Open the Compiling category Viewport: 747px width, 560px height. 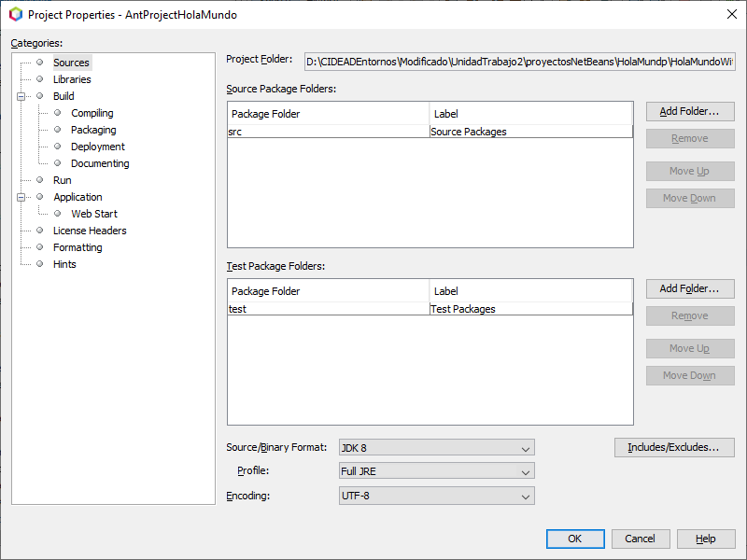pyautogui.click(x=92, y=113)
